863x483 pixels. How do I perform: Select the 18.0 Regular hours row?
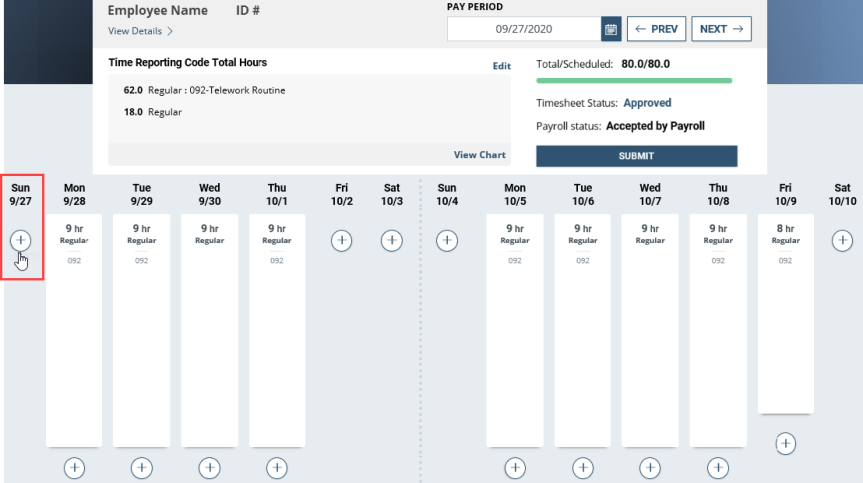point(152,112)
